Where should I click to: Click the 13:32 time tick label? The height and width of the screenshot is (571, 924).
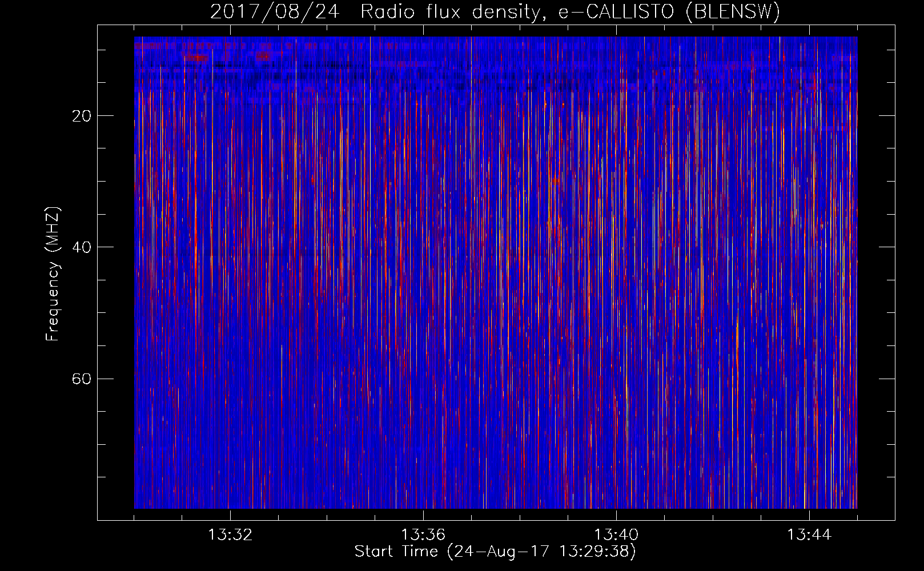point(230,534)
